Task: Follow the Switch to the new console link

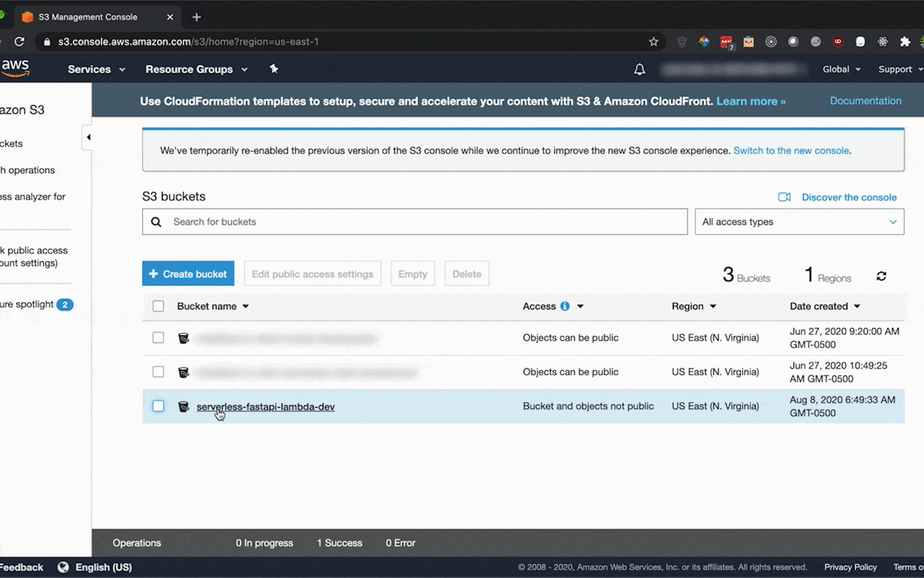Action: click(x=791, y=150)
